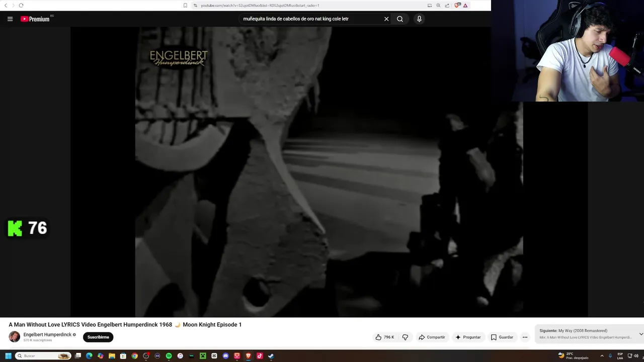The height and width of the screenshot is (362, 644).
Task: Show hidden system tray icons
Action: click(x=602, y=356)
